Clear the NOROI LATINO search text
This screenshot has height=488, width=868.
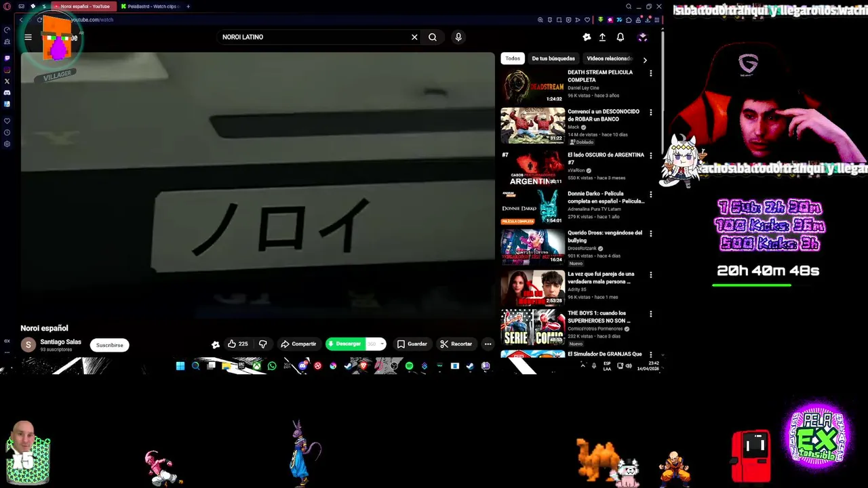[x=414, y=37]
